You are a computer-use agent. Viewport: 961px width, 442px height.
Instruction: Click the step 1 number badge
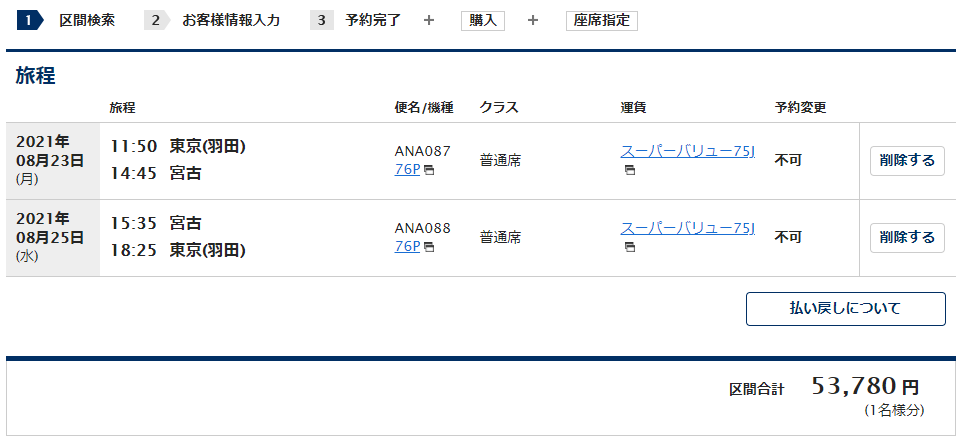[29, 20]
